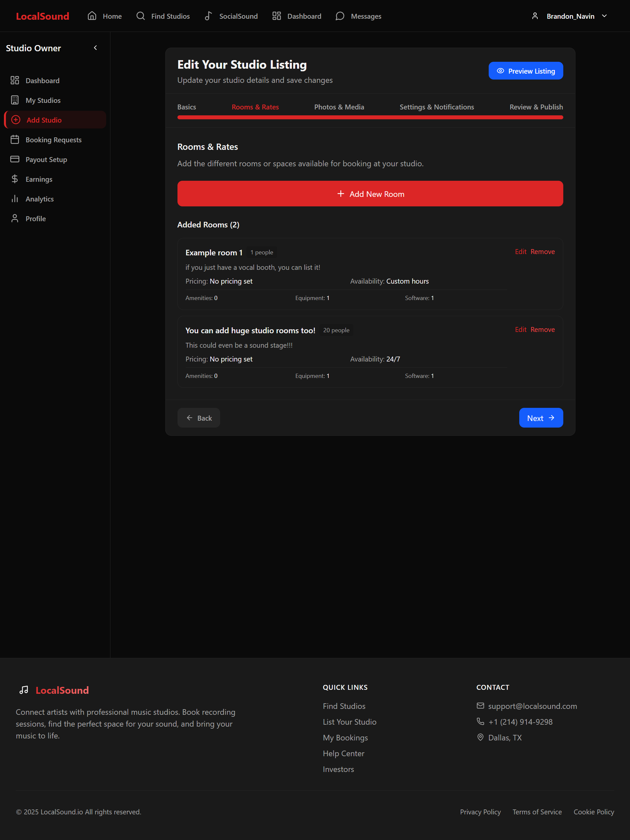Screen dimensions: 630x840
Task: Click the Home icon in top navigation
Action: pos(92,16)
